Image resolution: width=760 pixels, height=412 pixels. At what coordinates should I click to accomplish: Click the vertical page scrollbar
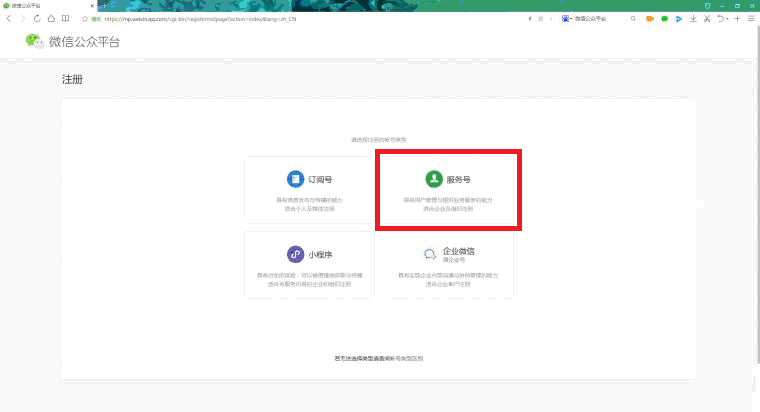(x=758, y=194)
